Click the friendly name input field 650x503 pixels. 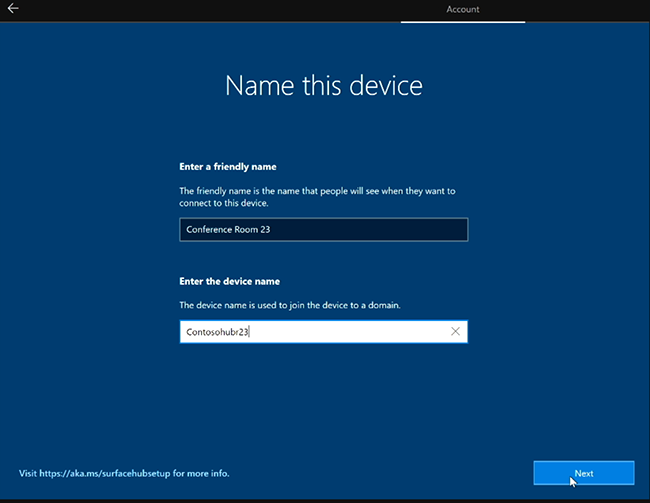(x=324, y=229)
